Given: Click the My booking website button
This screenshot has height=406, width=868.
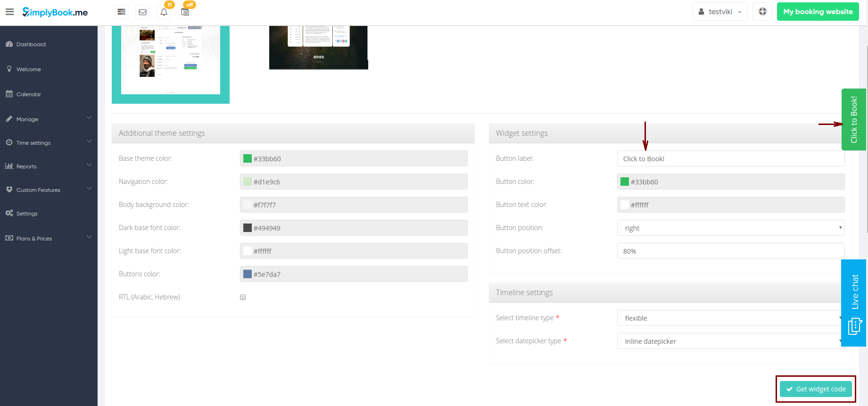Looking at the screenshot, I should 818,12.
